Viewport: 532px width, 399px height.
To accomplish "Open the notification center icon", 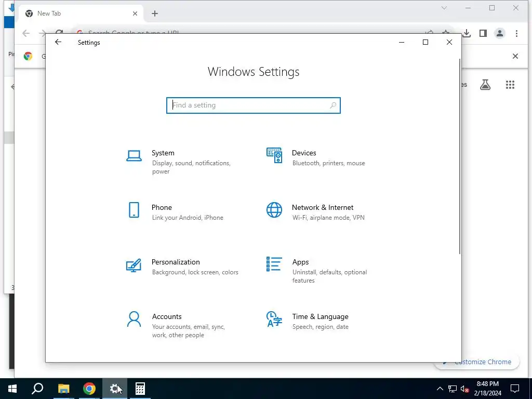I will [515, 389].
